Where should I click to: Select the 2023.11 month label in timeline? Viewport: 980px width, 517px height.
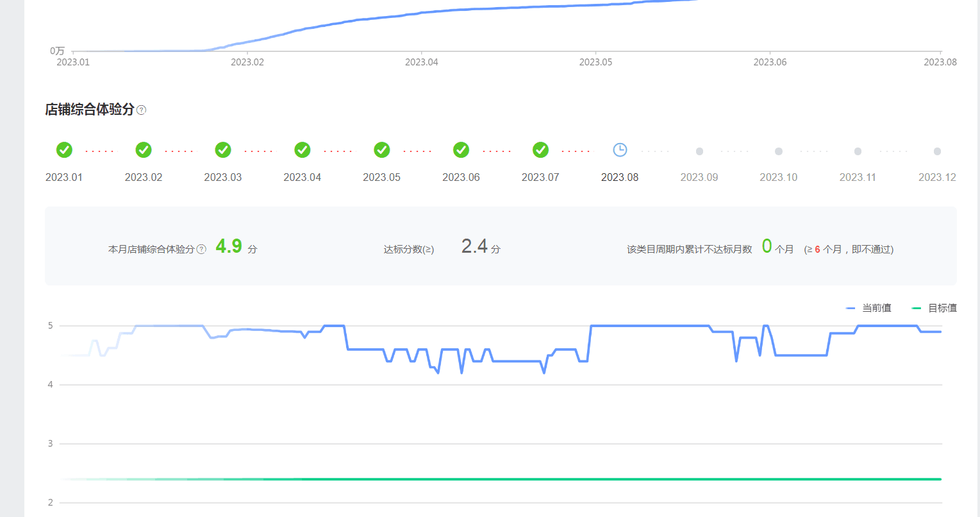click(858, 177)
